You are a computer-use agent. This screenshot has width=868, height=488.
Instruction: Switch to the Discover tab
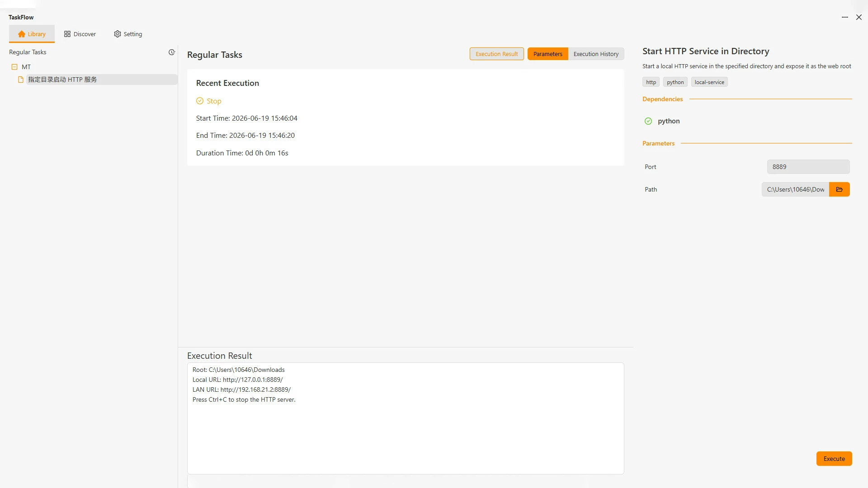(x=80, y=34)
